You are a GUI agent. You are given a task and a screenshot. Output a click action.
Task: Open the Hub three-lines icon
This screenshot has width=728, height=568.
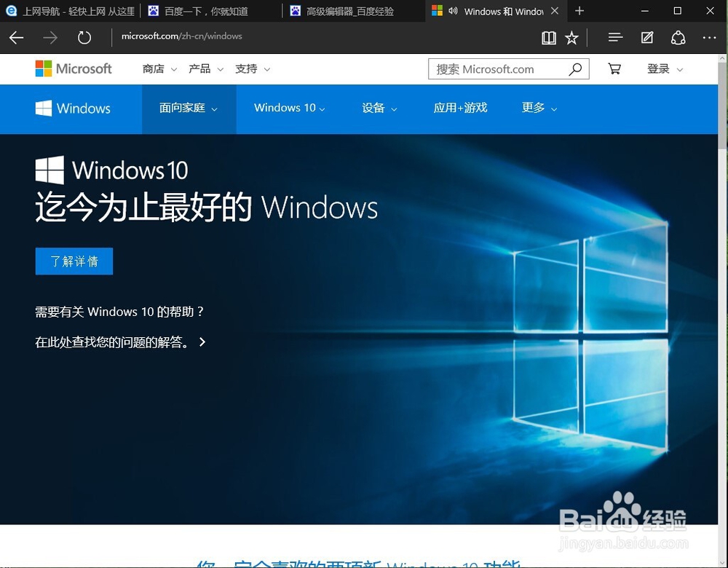pyautogui.click(x=616, y=38)
